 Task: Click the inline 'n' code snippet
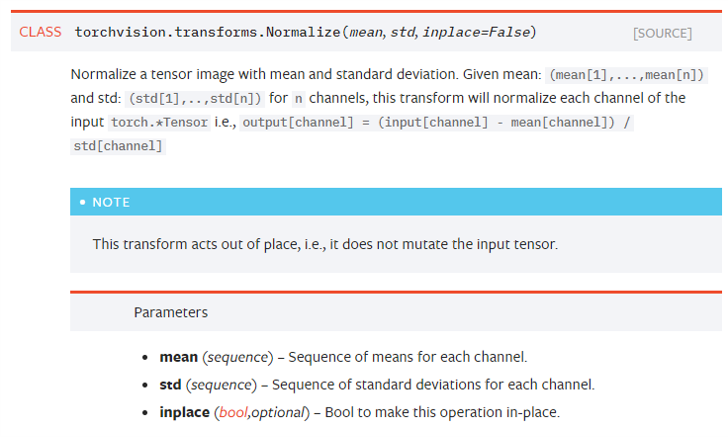299,99
